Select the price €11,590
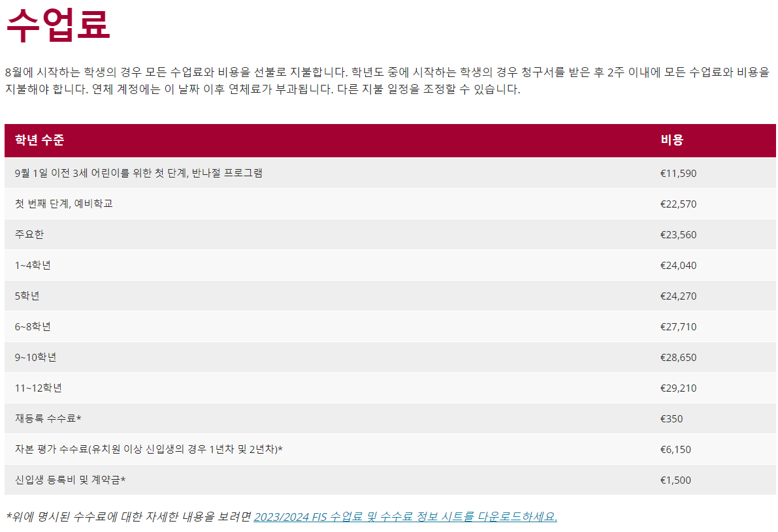Viewport: 778px width, 532px height. [678, 174]
